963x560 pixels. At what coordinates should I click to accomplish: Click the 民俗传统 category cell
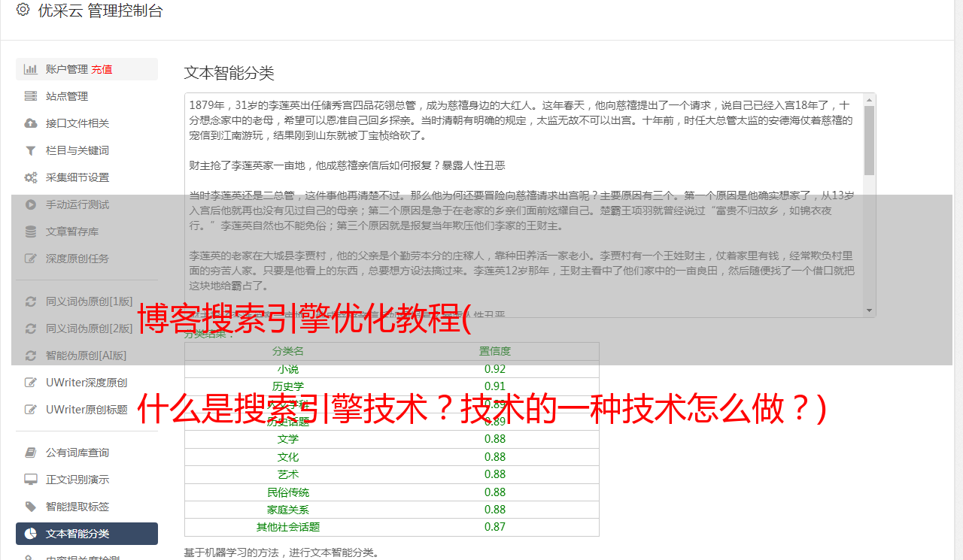pos(288,492)
